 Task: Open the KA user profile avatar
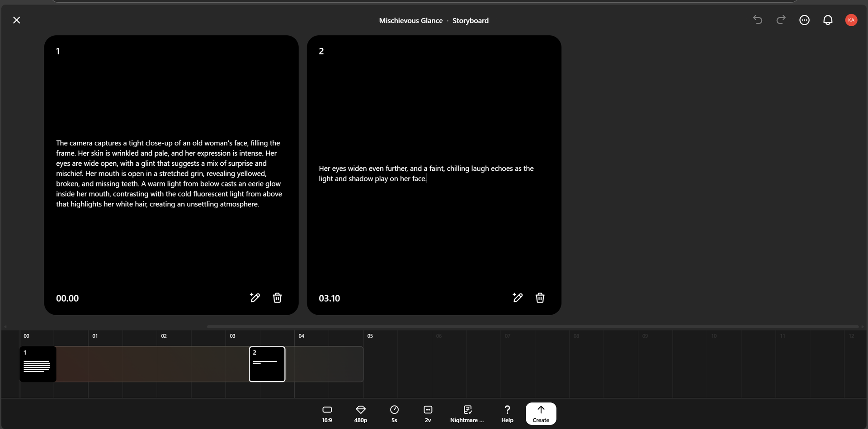click(x=851, y=20)
